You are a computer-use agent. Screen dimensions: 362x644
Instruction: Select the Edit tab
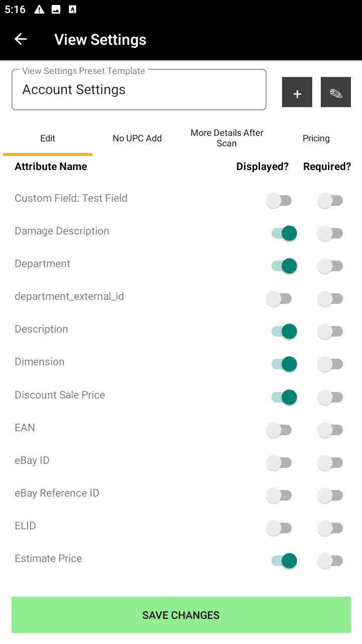click(x=48, y=138)
